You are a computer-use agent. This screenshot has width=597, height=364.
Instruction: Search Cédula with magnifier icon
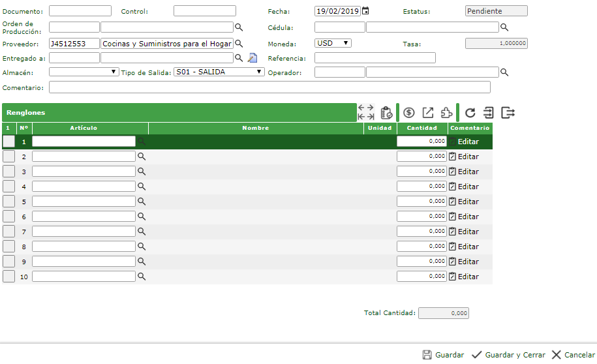tap(504, 27)
